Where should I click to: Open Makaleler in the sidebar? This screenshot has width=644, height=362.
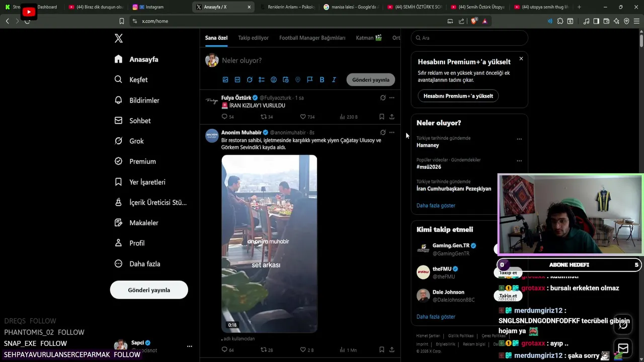136,223
